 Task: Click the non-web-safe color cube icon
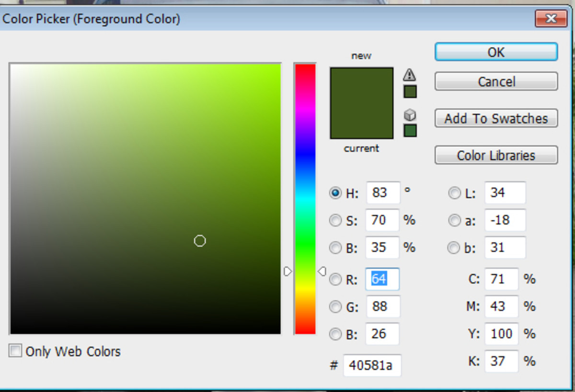coord(410,114)
